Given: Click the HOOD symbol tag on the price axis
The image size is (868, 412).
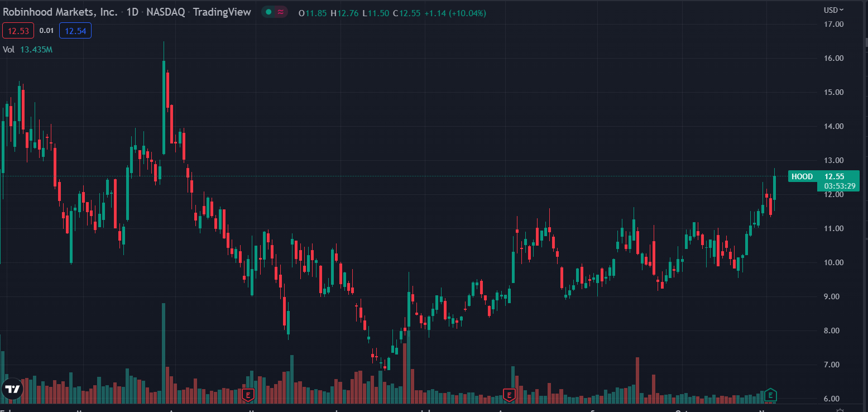Looking at the screenshot, I should 802,176.
